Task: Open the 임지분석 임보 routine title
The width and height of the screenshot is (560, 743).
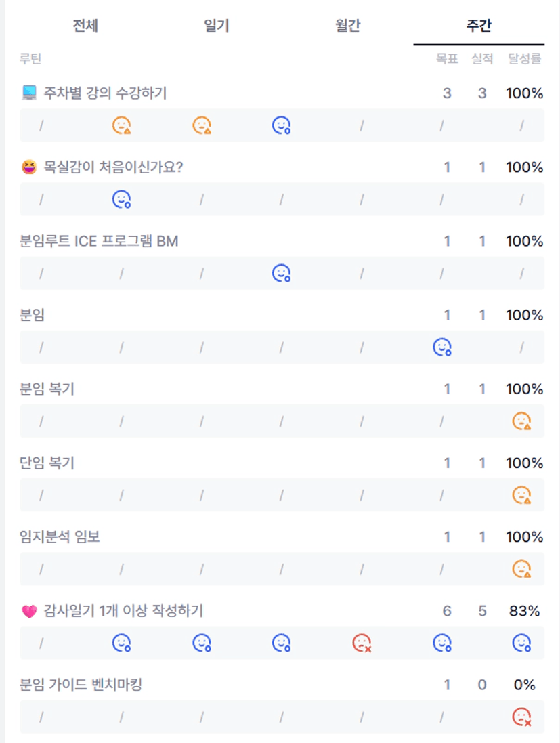Action: [x=60, y=537]
